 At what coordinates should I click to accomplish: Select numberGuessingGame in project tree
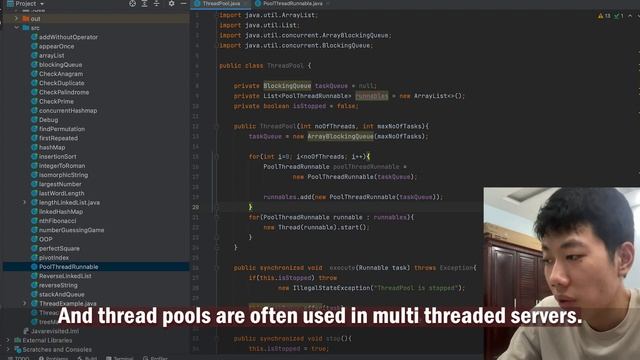(71, 230)
